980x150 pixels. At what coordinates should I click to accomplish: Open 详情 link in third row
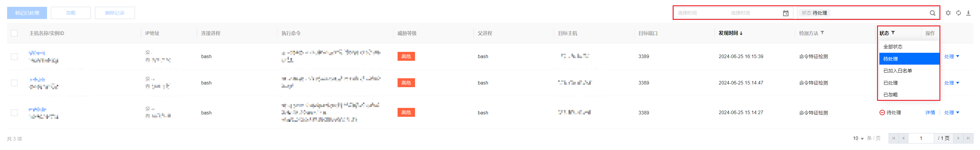pyautogui.click(x=930, y=113)
